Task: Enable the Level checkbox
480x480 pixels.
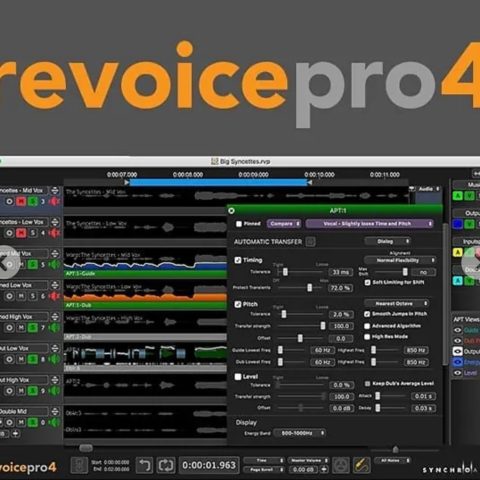Action: click(238, 377)
